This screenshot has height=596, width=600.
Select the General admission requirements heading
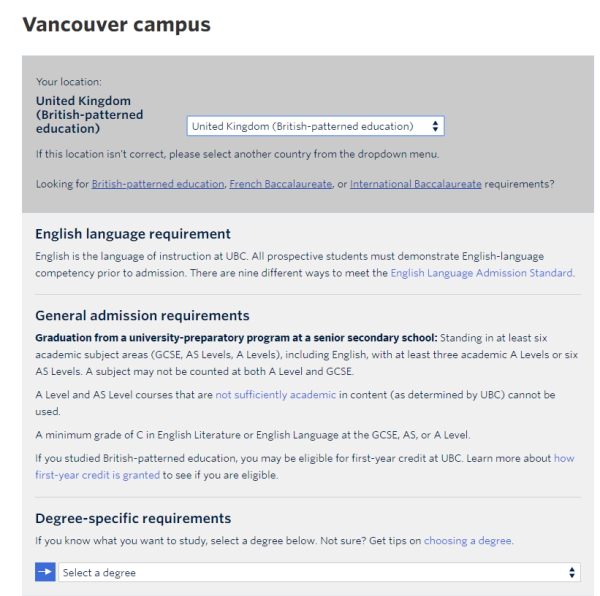(x=142, y=315)
